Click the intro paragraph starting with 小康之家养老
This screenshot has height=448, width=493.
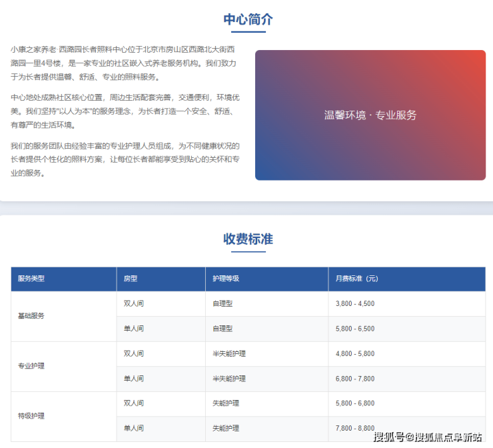click(125, 63)
